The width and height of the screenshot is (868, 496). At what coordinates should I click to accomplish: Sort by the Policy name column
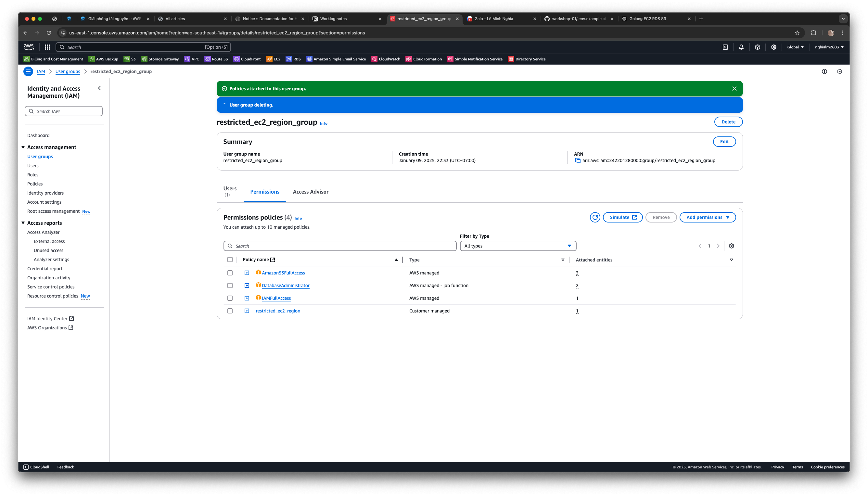coord(256,260)
